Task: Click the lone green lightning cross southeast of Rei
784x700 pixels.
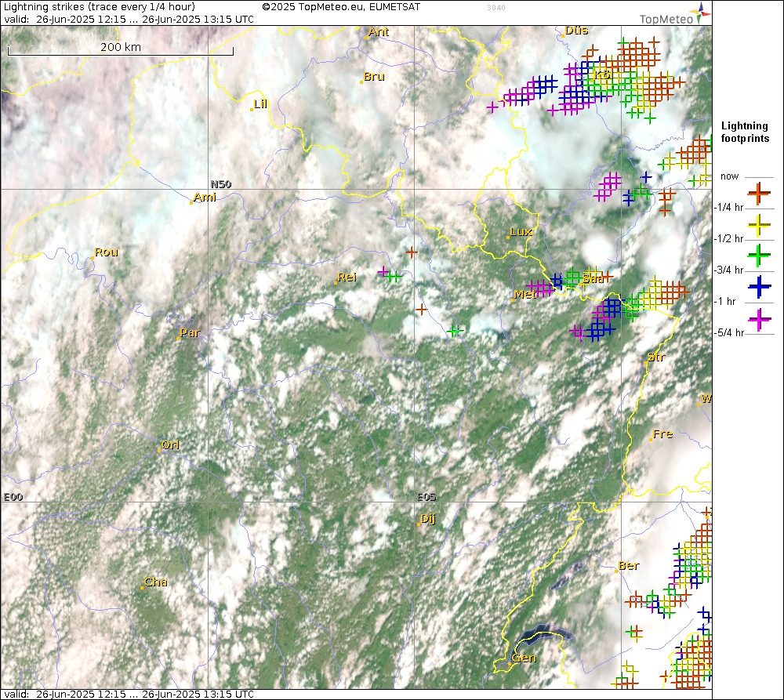Action: point(453,331)
